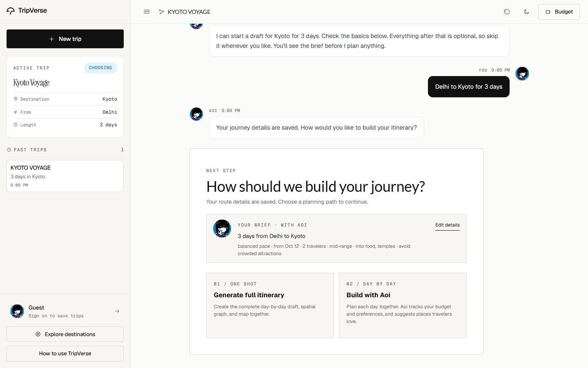588x368 pixels.
Task: Click the From plane icon
Action: 16,112
